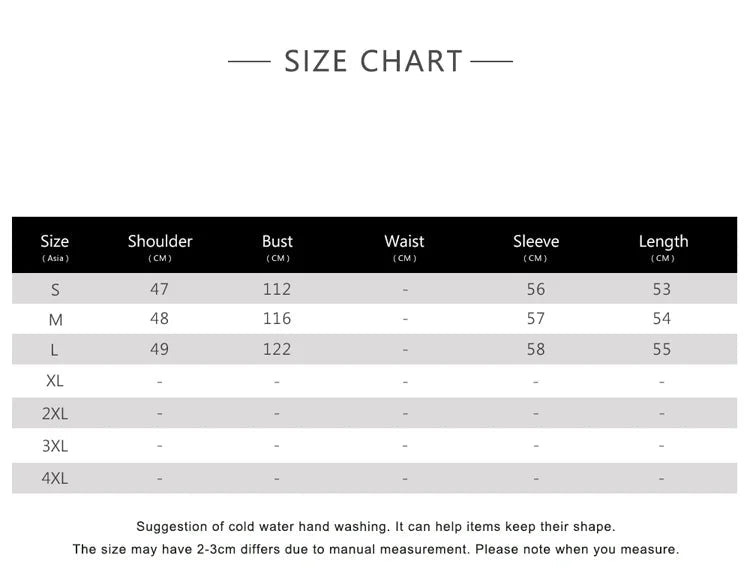Select the M size row label
Screen dimensions: 750x585
coord(55,320)
